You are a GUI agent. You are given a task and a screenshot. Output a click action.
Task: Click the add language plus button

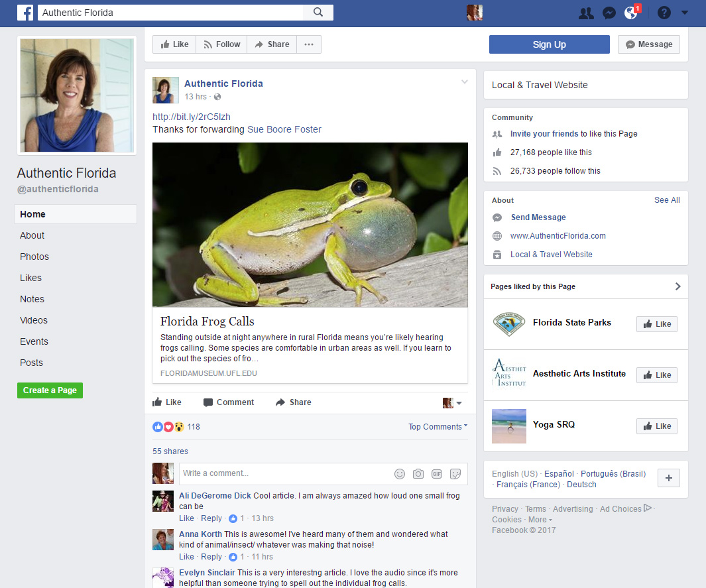pos(669,478)
